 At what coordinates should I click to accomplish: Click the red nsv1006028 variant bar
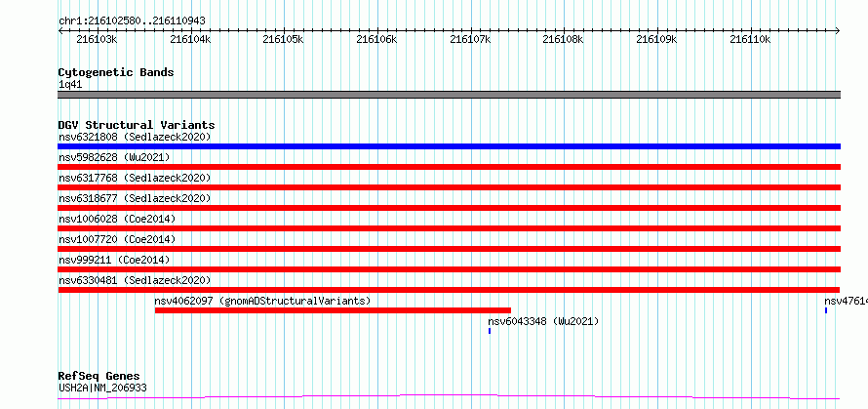449,228
